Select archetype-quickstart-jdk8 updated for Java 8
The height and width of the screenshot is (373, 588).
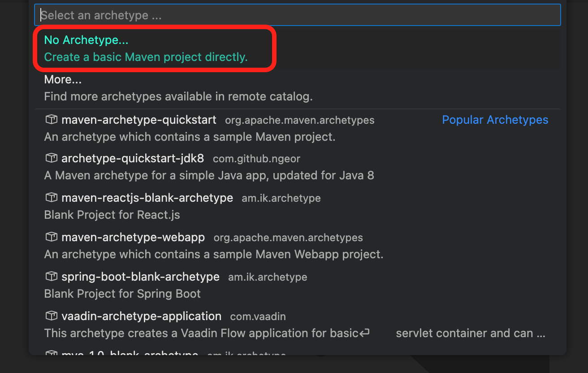132,158
